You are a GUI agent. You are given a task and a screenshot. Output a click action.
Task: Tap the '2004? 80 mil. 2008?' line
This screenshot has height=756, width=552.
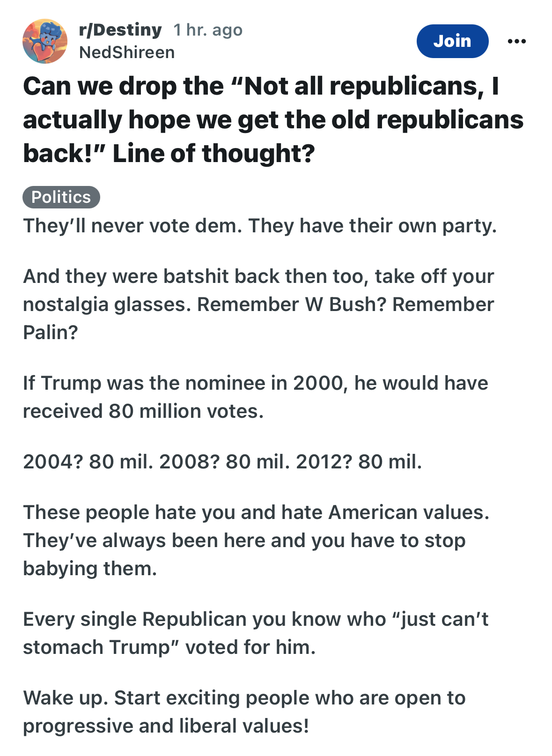[x=222, y=462]
